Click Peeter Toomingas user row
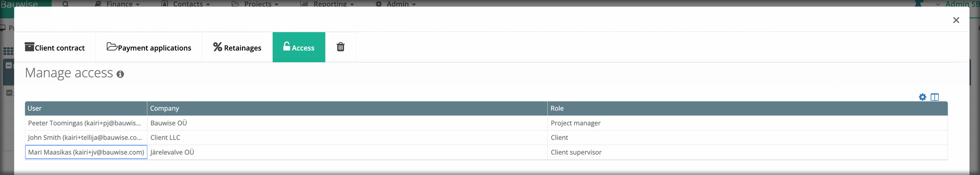Screen dimensions: 980x175 tap(486, 123)
